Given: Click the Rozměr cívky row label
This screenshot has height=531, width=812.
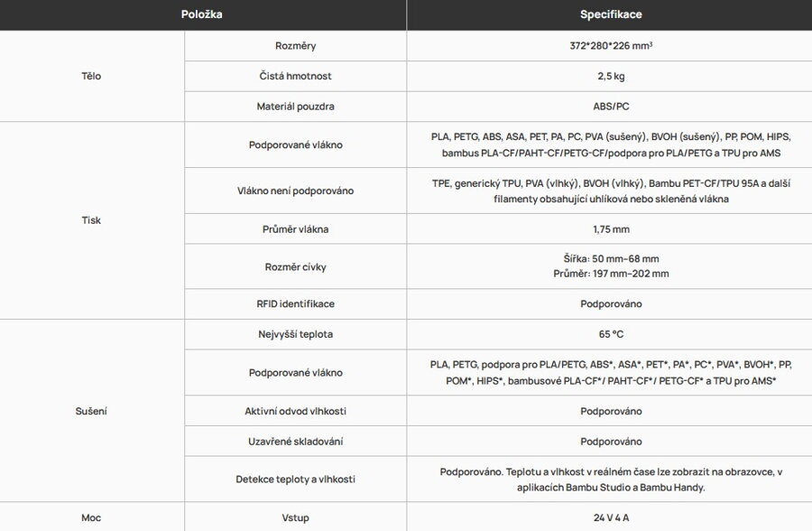Looking at the screenshot, I should coord(295,266).
